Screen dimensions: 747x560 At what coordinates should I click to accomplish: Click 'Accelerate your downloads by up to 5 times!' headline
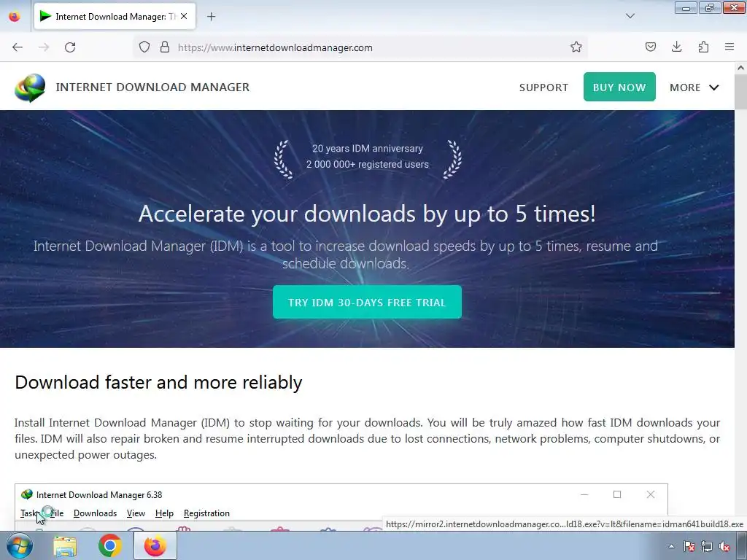point(367,214)
